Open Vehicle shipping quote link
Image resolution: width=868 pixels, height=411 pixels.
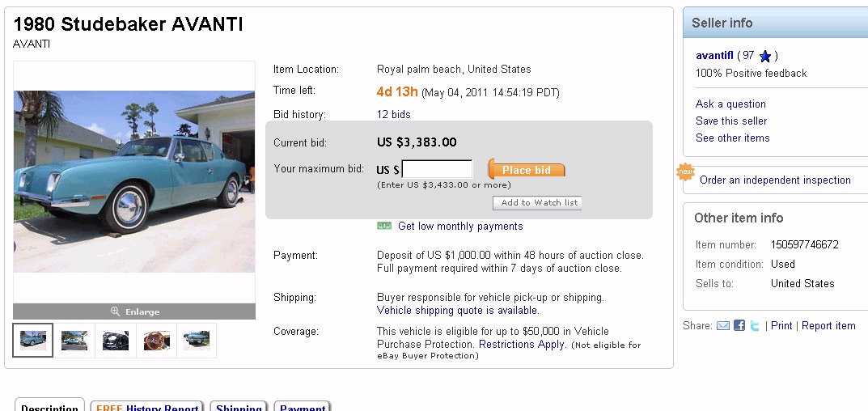[457, 311]
